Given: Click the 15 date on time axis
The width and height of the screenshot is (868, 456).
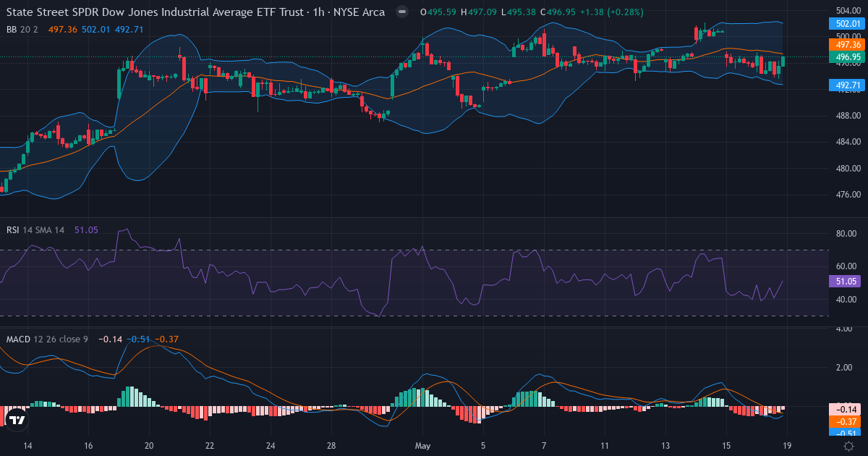Looking at the screenshot, I should point(726,447).
